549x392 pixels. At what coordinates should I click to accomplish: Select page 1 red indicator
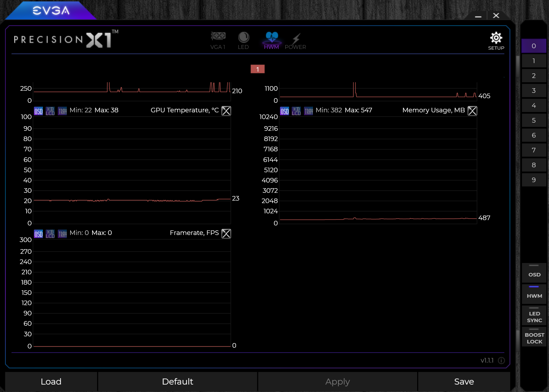[258, 69]
